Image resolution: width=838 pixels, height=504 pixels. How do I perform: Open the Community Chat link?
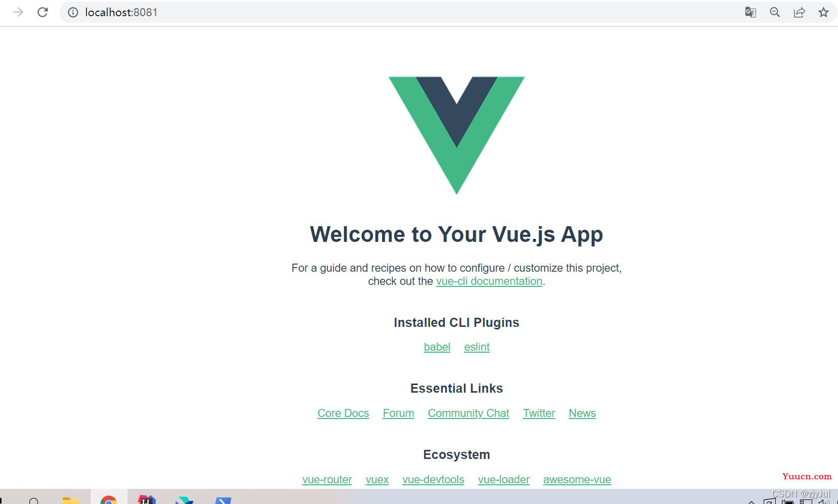point(469,413)
